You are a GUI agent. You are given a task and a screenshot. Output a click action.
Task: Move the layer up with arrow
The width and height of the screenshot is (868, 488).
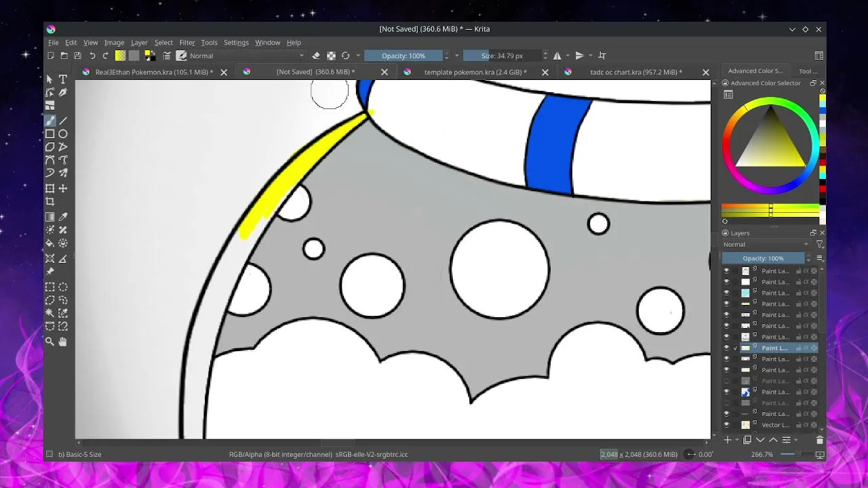coord(773,440)
